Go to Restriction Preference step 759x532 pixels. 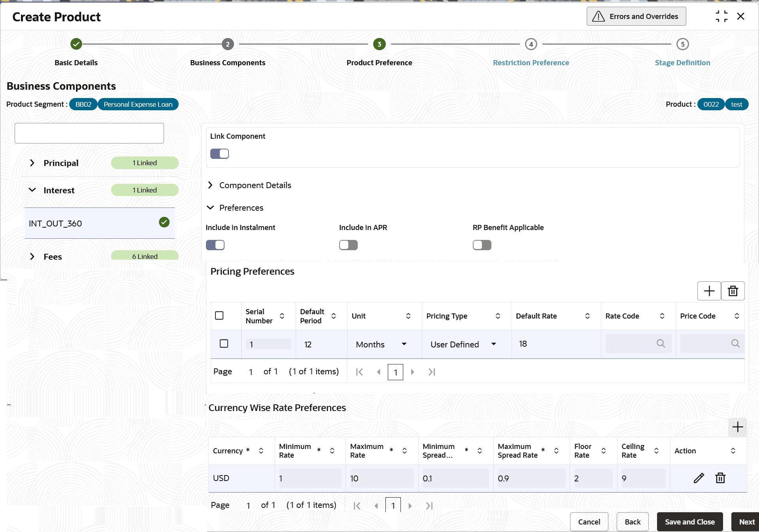click(531, 62)
